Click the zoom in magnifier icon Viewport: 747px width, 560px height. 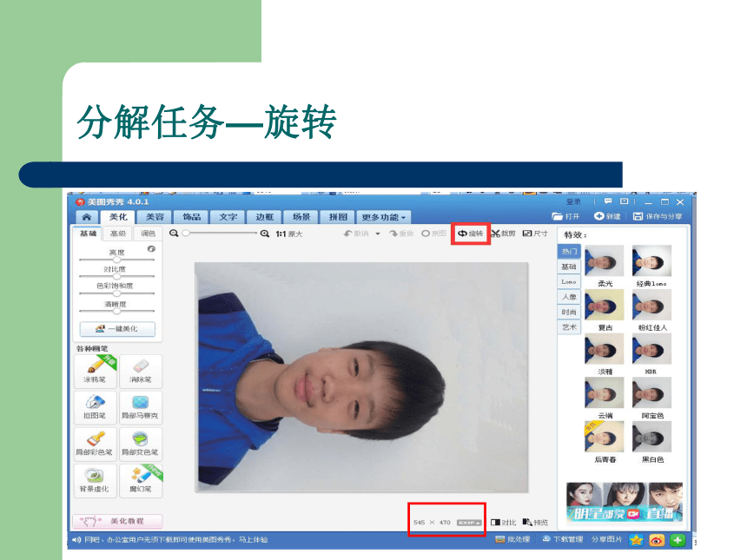(265, 234)
